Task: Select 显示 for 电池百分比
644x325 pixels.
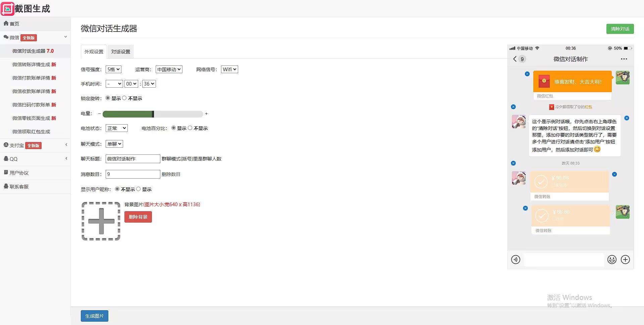Action: [173, 128]
